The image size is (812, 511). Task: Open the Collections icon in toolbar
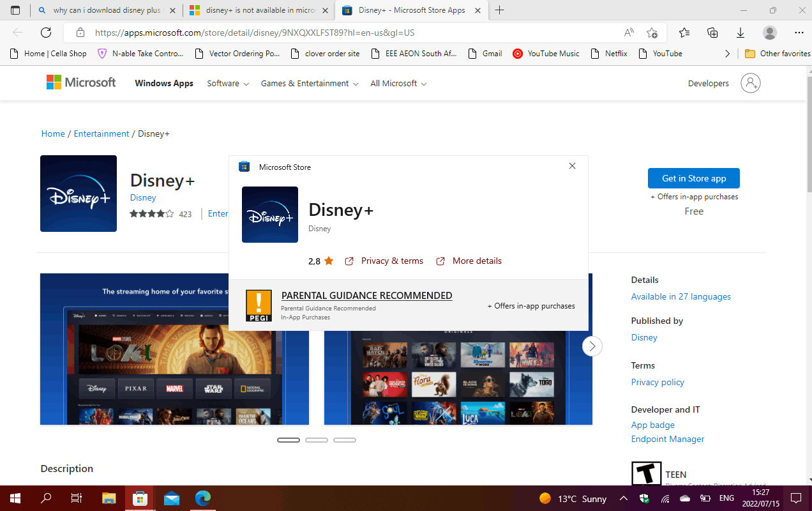[x=713, y=33]
